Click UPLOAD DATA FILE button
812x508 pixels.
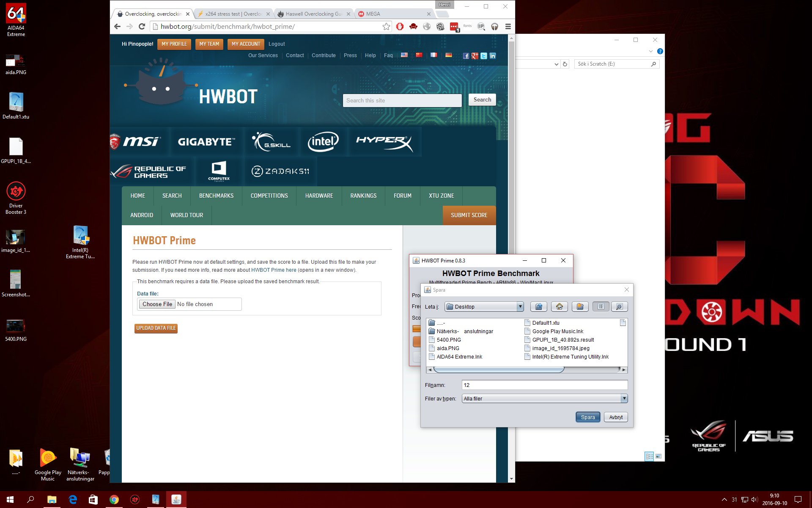coord(156,328)
